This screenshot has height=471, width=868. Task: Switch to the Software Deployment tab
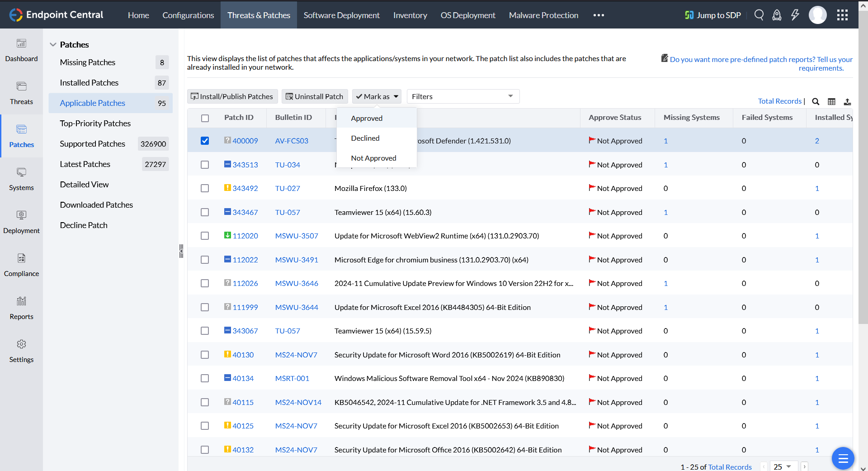tap(341, 15)
